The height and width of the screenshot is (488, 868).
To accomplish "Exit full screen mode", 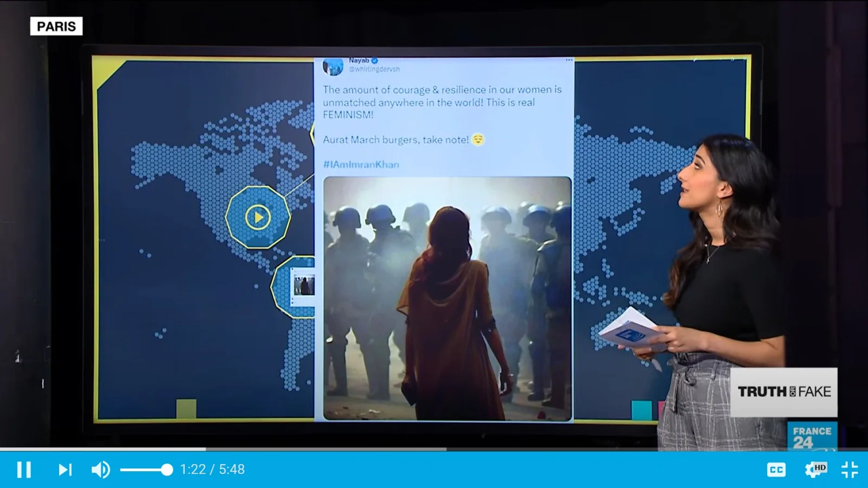I will pos(850,470).
